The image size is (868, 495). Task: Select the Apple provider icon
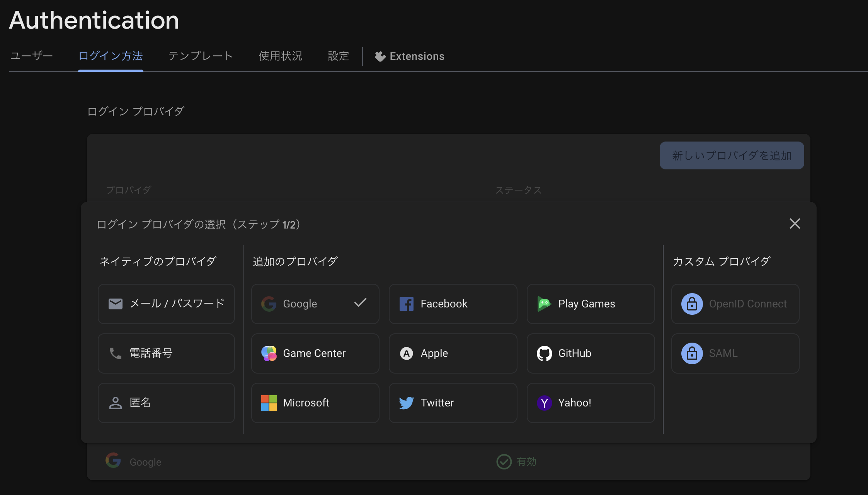tap(406, 353)
